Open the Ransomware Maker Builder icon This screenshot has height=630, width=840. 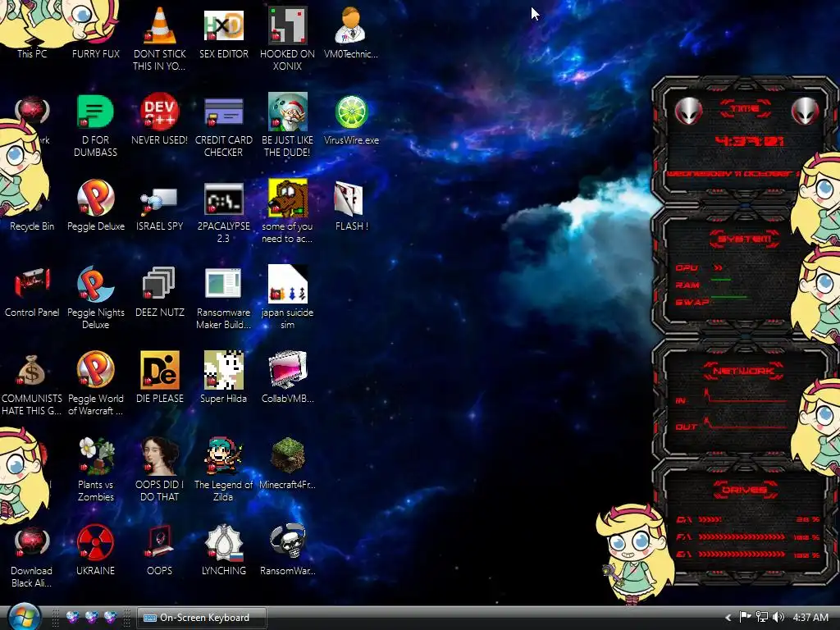click(x=223, y=297)
